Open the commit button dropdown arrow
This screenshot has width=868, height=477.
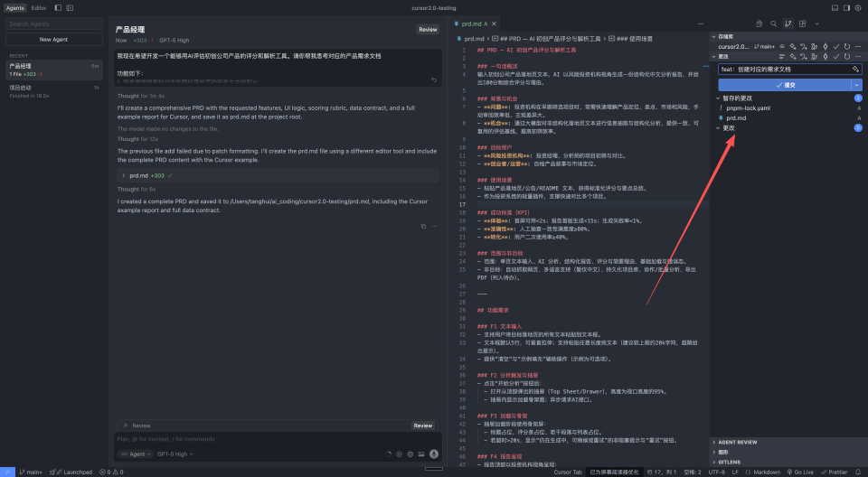pos(856,85)
